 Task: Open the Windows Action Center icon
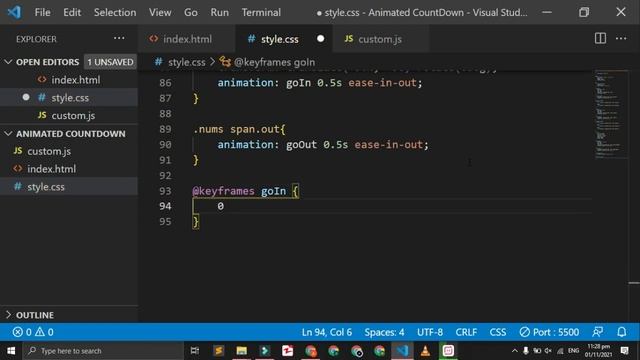tap(624, 351)
